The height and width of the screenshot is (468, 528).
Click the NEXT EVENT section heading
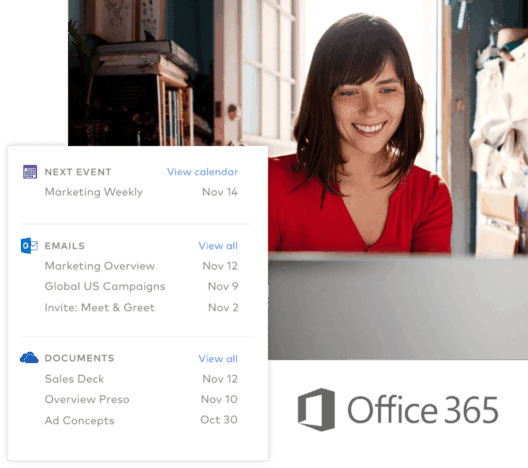78,172
